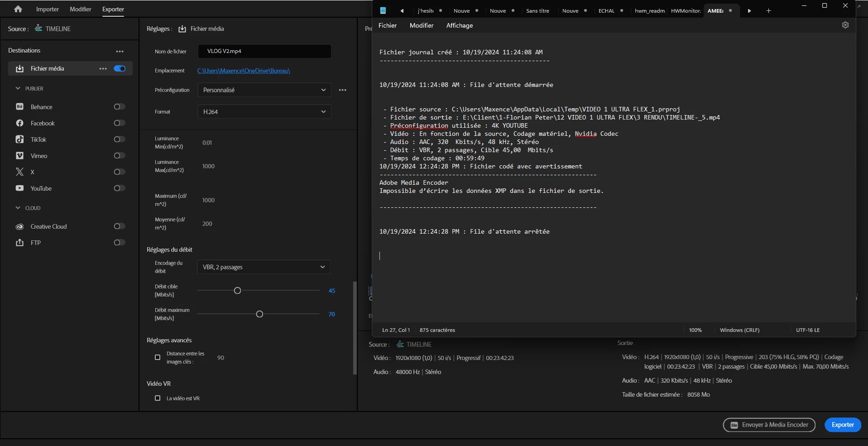
Task: Click the Vimeo icon
Action: pyautogui.click(x=19, y=156)
